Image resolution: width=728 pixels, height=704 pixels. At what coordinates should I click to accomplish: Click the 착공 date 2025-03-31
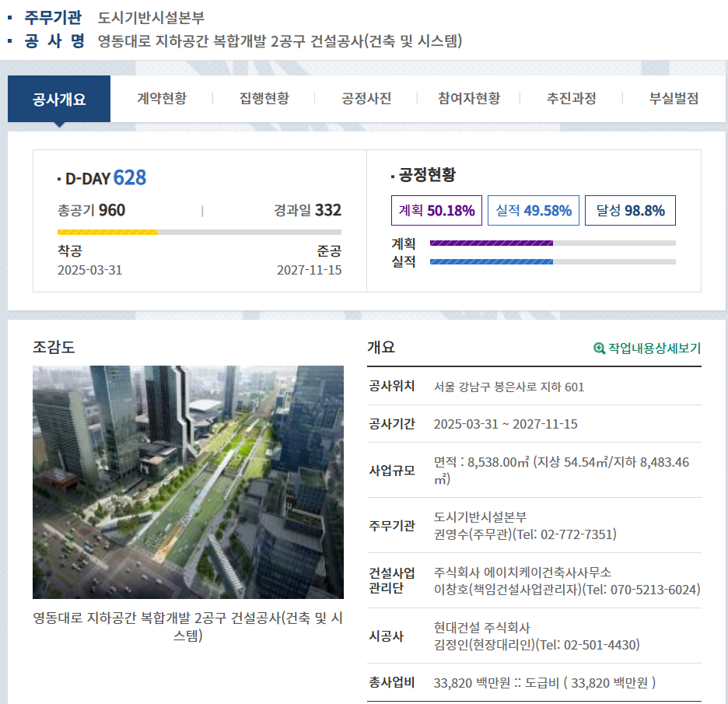point(89,270)
